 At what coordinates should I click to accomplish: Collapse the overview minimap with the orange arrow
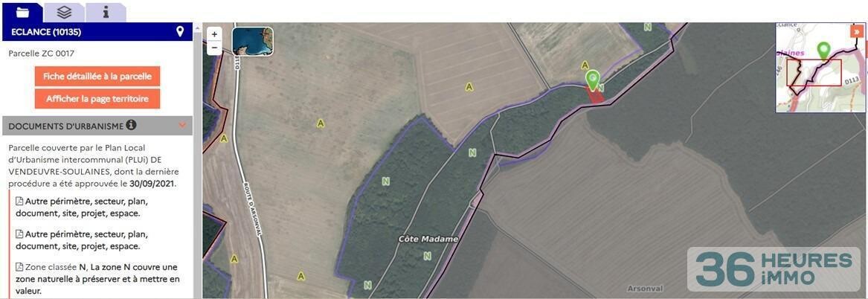tap(856, 31)
